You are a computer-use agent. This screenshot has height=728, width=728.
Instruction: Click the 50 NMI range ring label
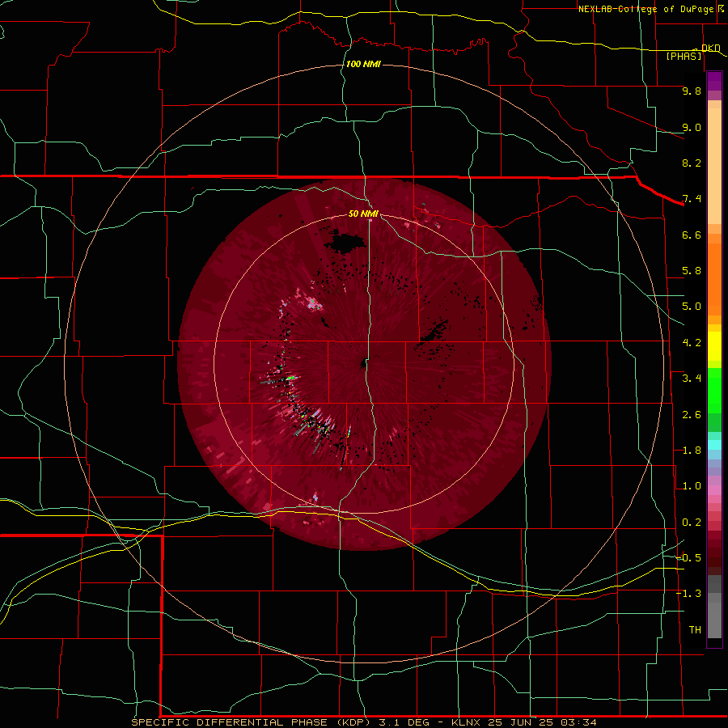363,214
